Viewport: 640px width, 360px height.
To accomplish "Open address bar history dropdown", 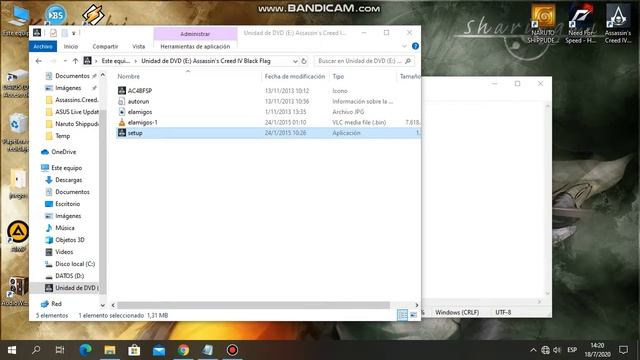I will tap(295, 61).
